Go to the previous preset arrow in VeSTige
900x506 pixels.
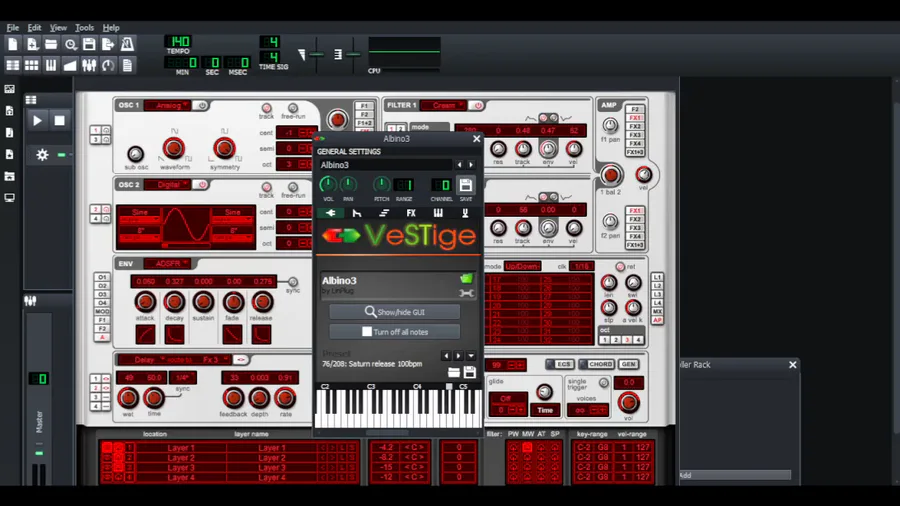click(x=446, y=356)
